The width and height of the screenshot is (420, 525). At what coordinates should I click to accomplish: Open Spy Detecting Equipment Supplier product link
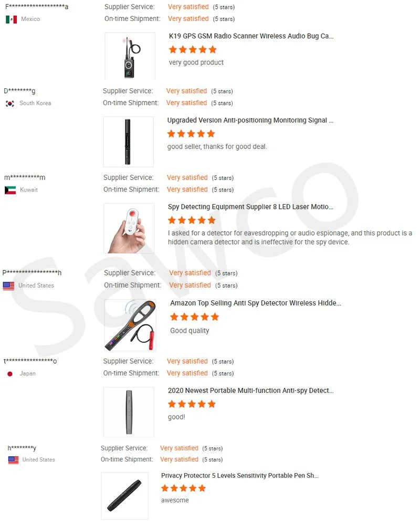click(x=250, y=207)
